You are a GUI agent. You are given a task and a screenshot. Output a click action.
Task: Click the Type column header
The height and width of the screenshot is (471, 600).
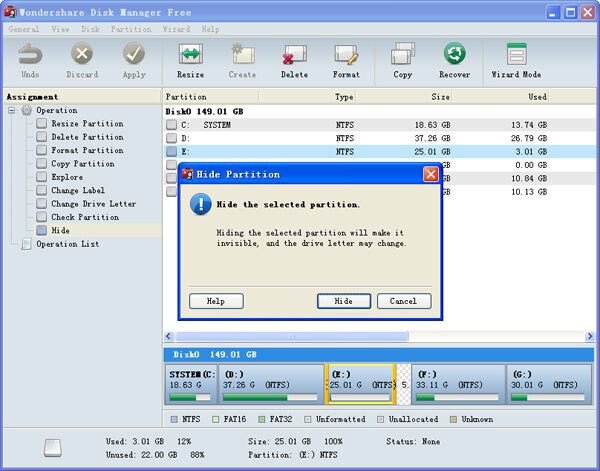click(x=307, y=97)
